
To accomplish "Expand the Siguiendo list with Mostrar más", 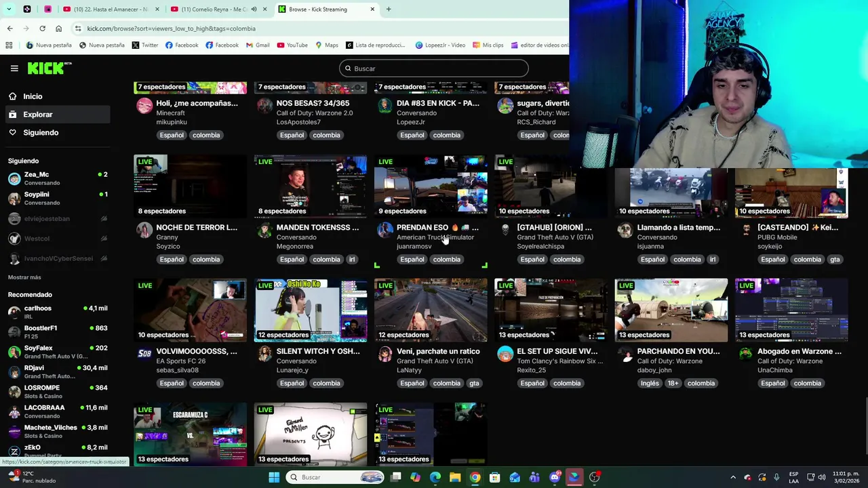I will [24, 277].
